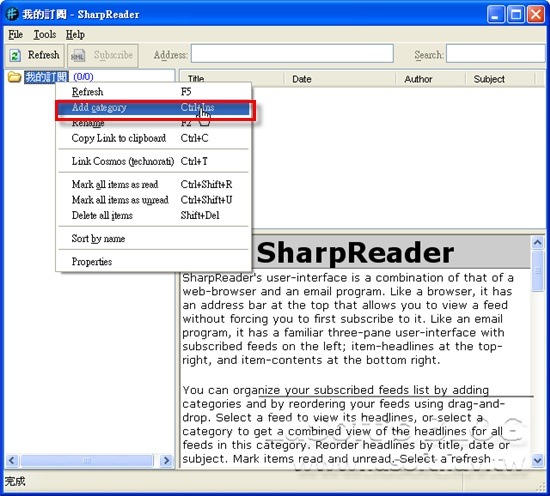Click the Refresh toolbar button label

[x=43, y=55]
